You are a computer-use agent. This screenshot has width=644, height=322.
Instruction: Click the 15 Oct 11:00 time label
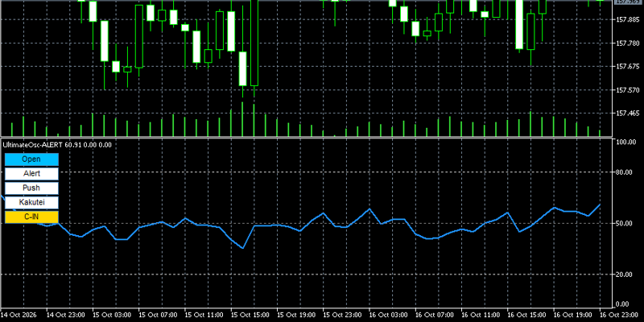(x=204, y=315)
